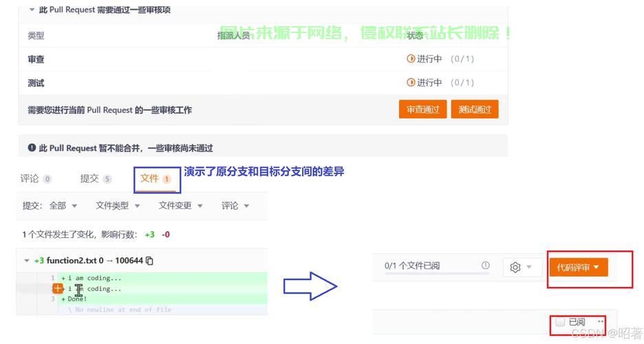Open the orange 代码评审 dropdown button
This screenshot has height=344, width=644.
[x=578, y=267]
